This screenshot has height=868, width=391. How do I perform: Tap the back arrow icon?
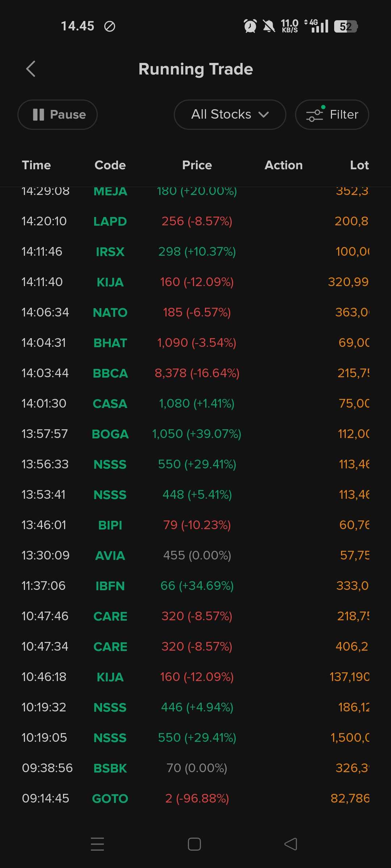(x=31, y=69)
